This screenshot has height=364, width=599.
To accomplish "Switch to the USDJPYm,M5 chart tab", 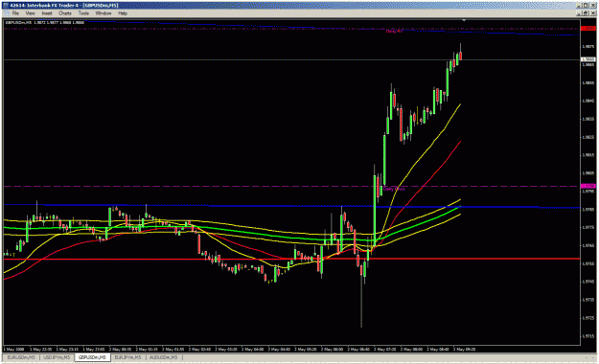I will pos(57,357).
